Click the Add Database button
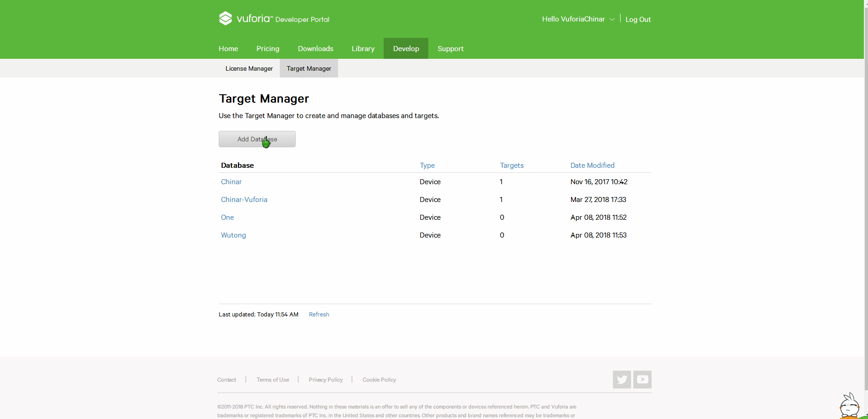Viewport: 868px width, 419px height. pyautogui.click(x=257, y=139)
